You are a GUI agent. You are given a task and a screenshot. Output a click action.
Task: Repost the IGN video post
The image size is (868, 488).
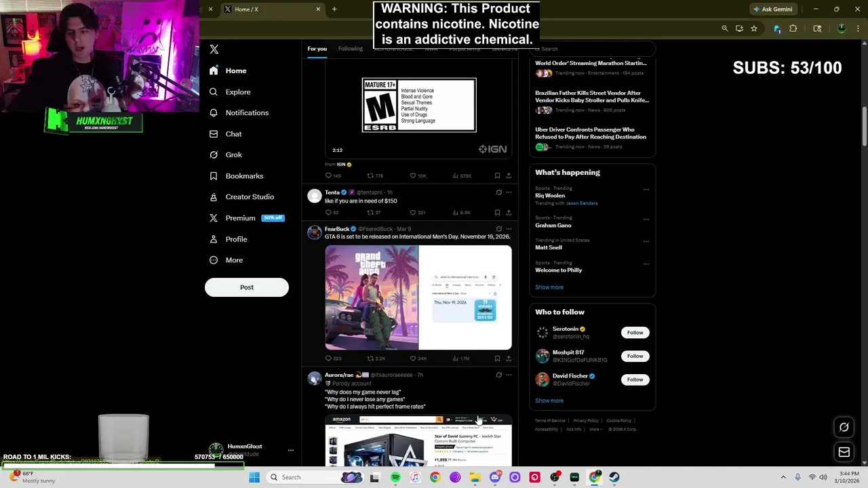click(x=375, y=176)
